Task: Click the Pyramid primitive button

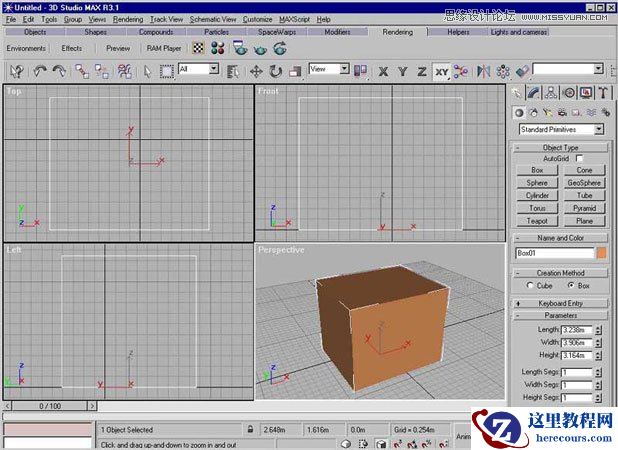Action: (x=584, y=208)
